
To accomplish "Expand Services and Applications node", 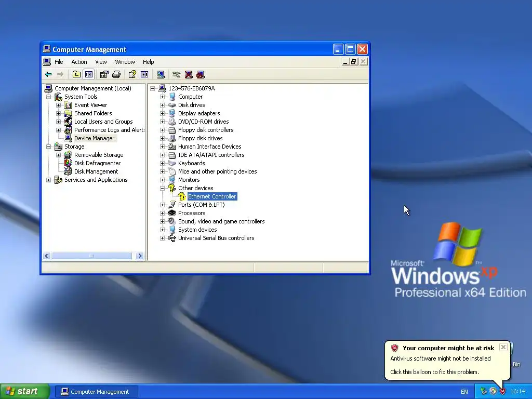I will [x=49, y=180].
